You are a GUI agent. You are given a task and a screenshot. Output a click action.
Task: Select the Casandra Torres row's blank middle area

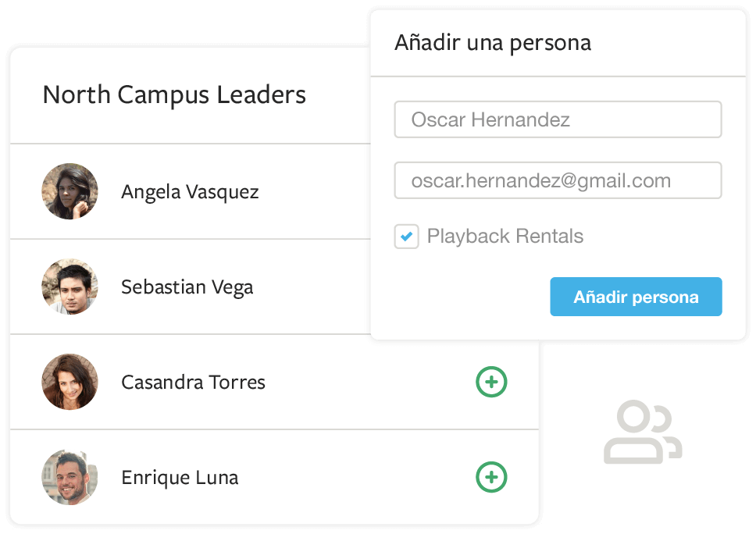pos(367,383)
